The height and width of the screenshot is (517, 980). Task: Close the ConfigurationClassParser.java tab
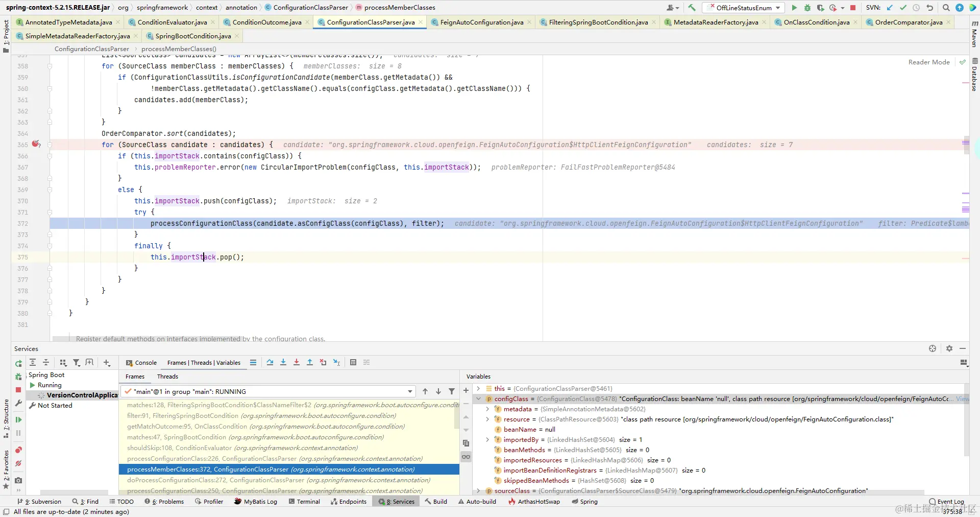[421, 22]
